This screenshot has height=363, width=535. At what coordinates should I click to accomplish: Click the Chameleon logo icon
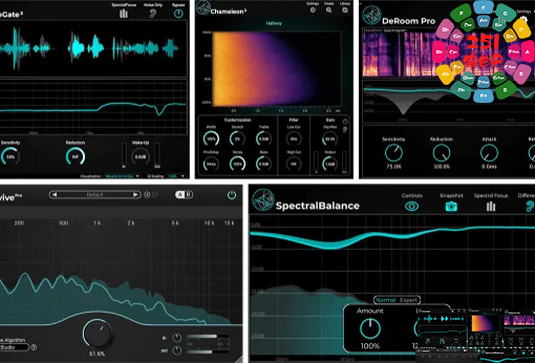click(x=203, y=8)
